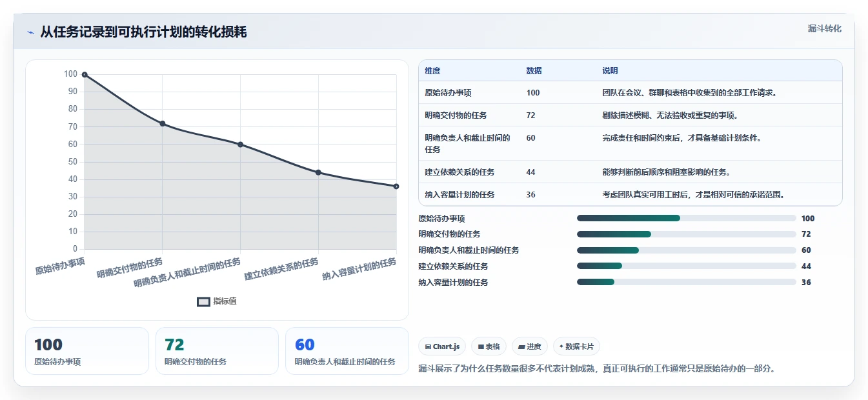
Task: Open the data card showing 100
Action: tap(87, 351)
